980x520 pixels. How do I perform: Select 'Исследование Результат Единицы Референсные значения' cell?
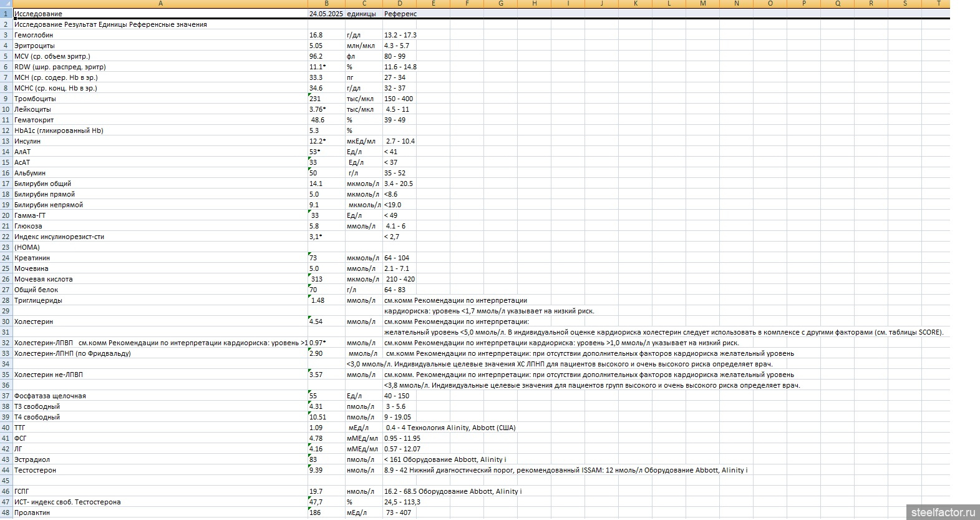160,24
